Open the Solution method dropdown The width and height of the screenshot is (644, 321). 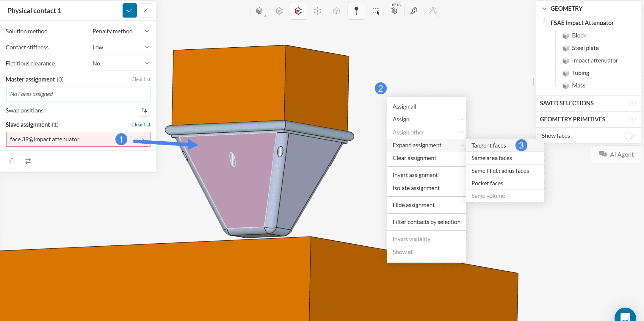pos(121,31)
